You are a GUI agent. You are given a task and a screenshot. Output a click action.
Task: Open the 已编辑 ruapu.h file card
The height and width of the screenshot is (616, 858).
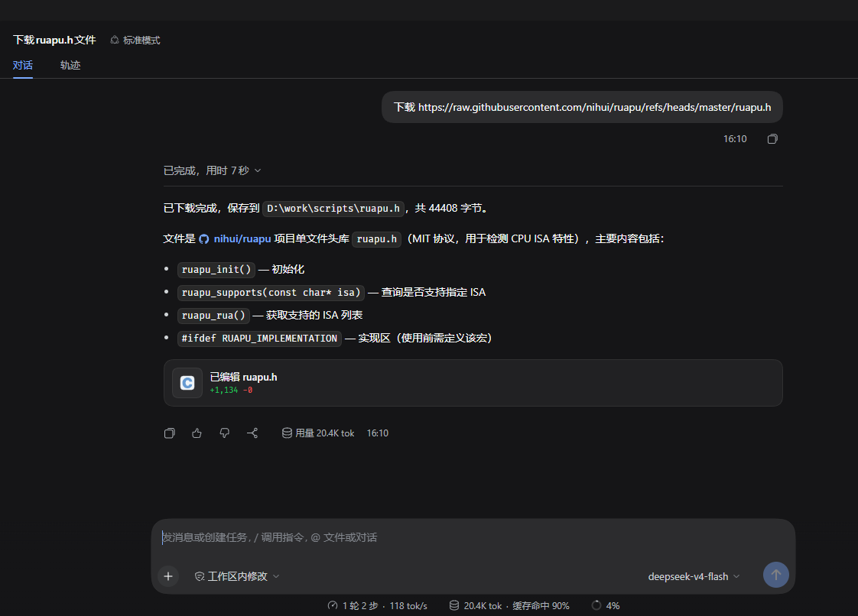pyautogui.click(x=473, y=383)
